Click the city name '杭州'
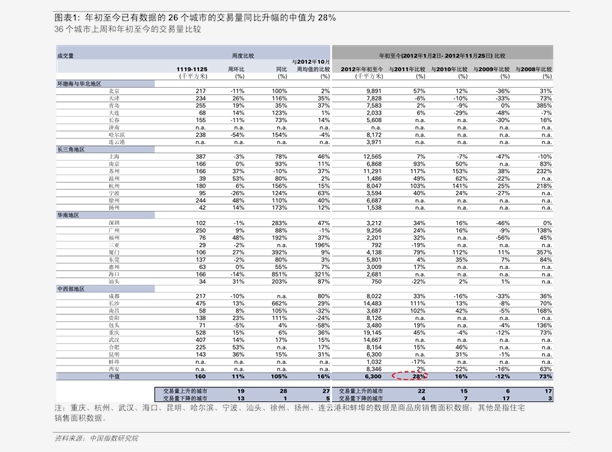Viewport: 612px width, 452px height. pyautogui.click(x=114, y=186)
